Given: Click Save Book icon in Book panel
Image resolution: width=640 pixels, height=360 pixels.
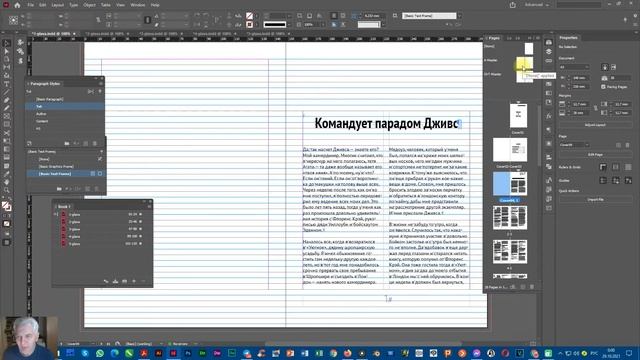Looking at the screenshot, I should tap(116, 281).
